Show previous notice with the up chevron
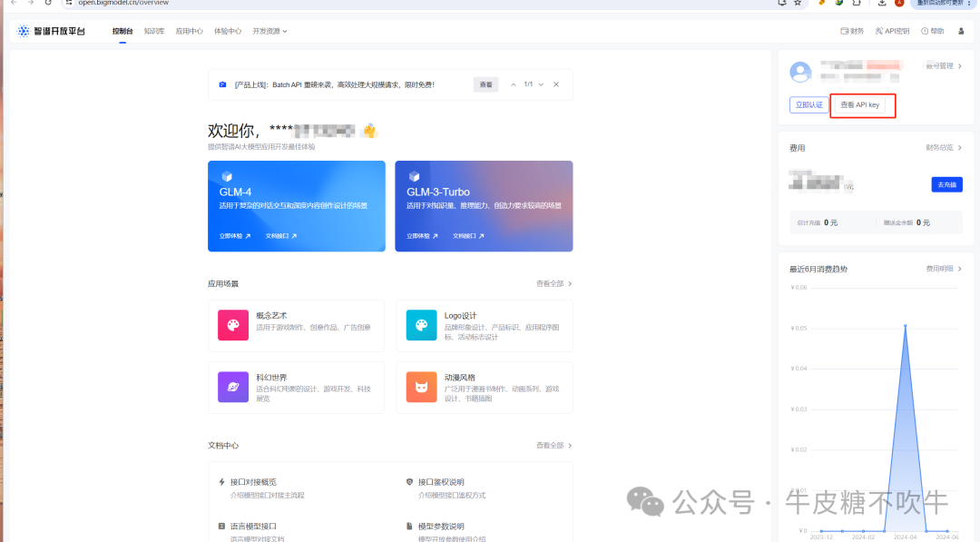Viewport: 980px width, 542px height. pyautogui.click(x=513, y=84)
